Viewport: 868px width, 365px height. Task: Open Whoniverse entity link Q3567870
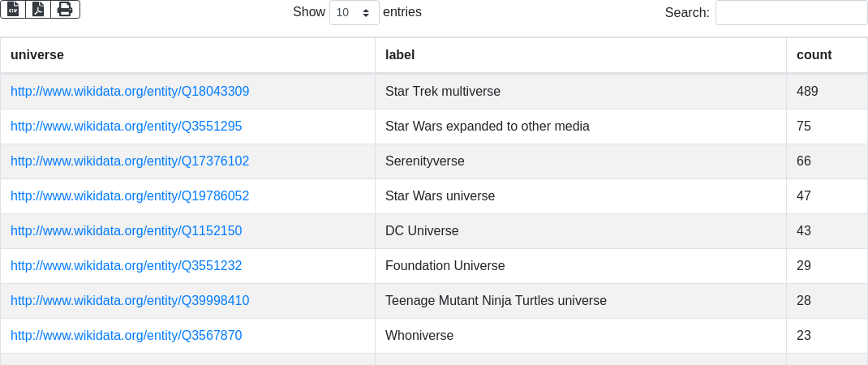click(x=127, y=336)
